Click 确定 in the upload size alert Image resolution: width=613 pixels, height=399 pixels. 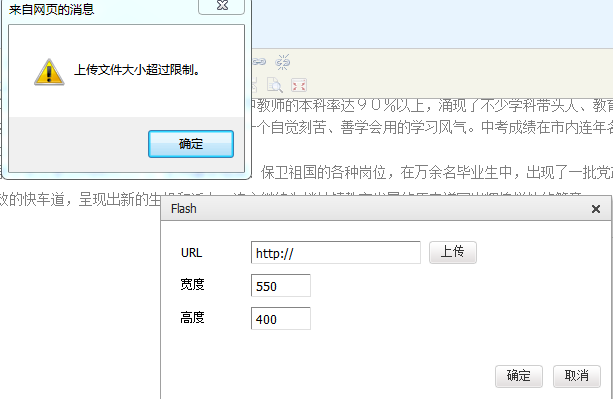[191, 144]
